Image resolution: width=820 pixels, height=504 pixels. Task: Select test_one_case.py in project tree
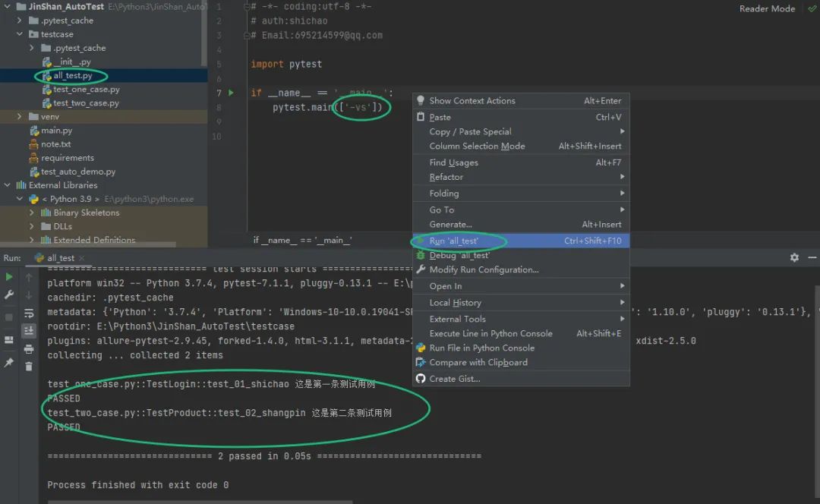(x=87, y=90)
